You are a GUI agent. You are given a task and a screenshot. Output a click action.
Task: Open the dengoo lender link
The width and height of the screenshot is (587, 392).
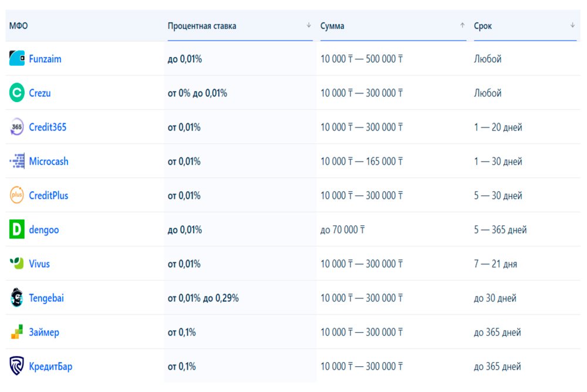click(x=44, y=229)
